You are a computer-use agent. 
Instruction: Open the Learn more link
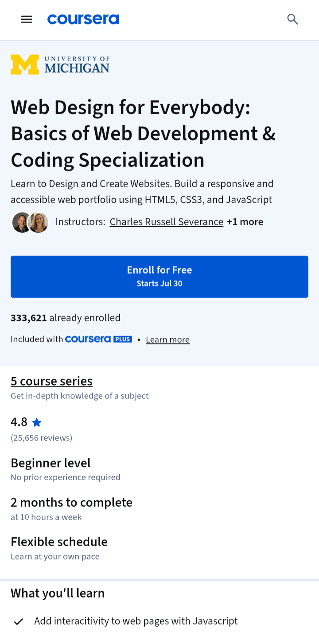point(168,339)
